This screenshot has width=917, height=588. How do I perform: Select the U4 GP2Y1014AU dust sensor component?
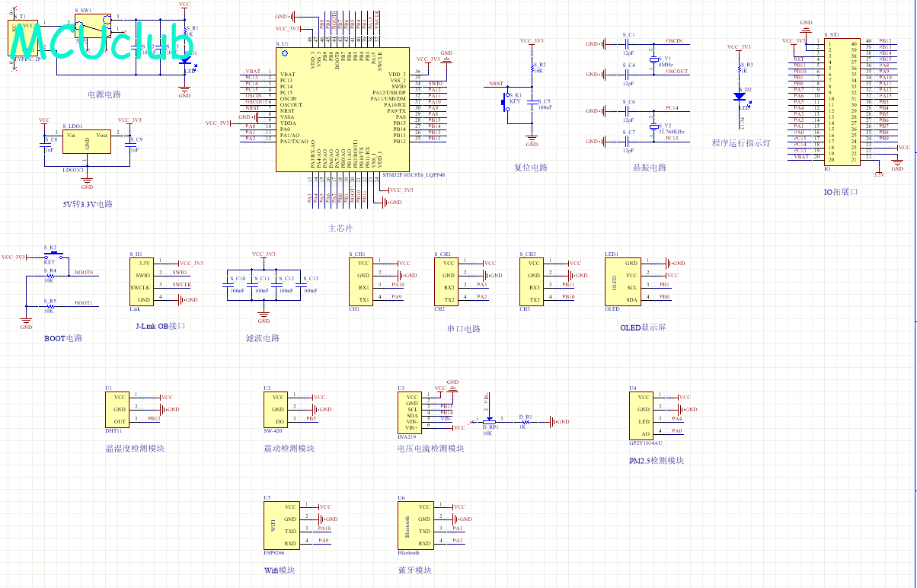pyautogui.click(x=641, y=415)
